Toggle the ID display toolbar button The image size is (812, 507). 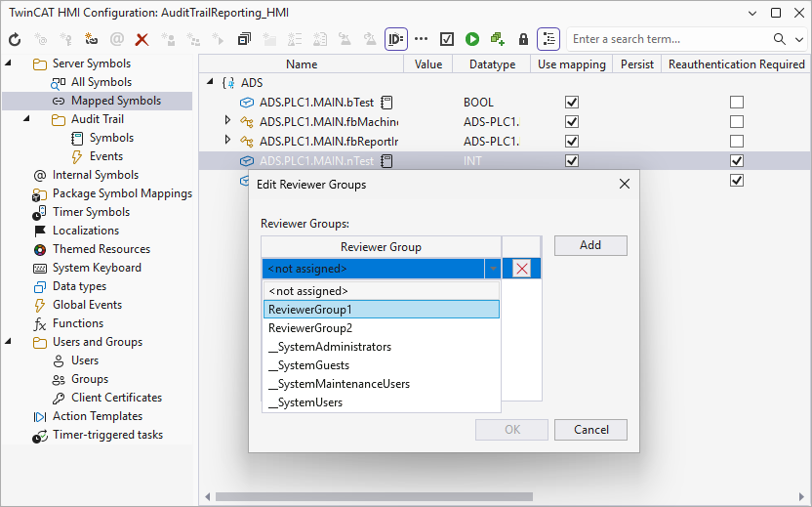click(396, 39)
